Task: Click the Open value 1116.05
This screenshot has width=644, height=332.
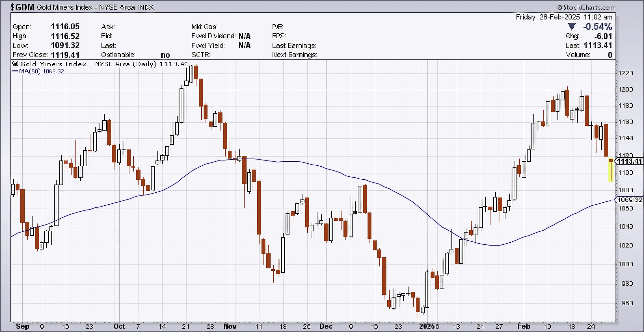Action: pos(65,26)
